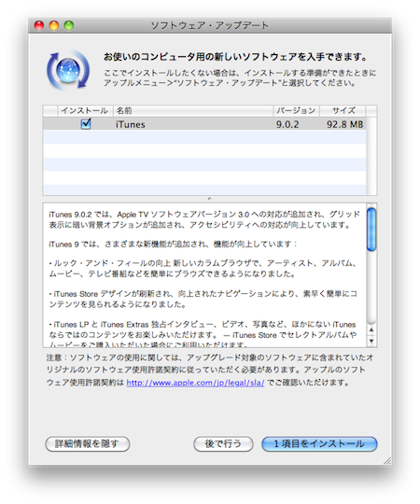The width and height of the screenshot is (420, 504).
Task: Minimize the window with yellow button
Action: click(x=54, y=25)
